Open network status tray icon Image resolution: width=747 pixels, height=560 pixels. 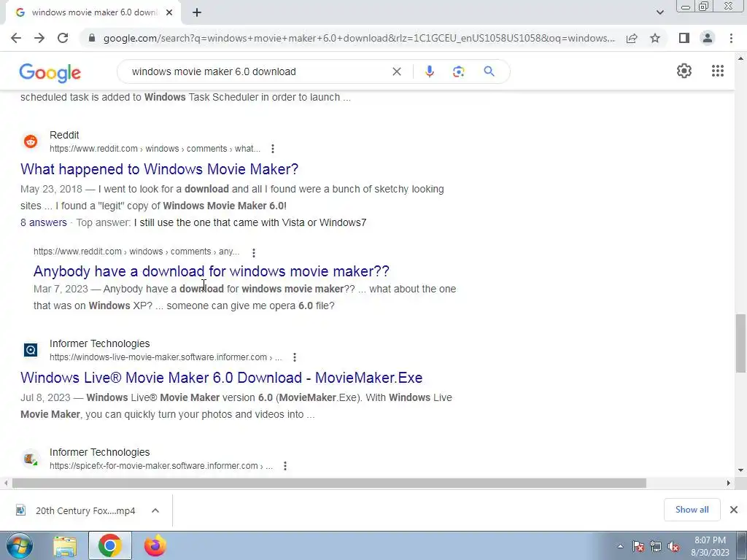click(x=656, y=546)
